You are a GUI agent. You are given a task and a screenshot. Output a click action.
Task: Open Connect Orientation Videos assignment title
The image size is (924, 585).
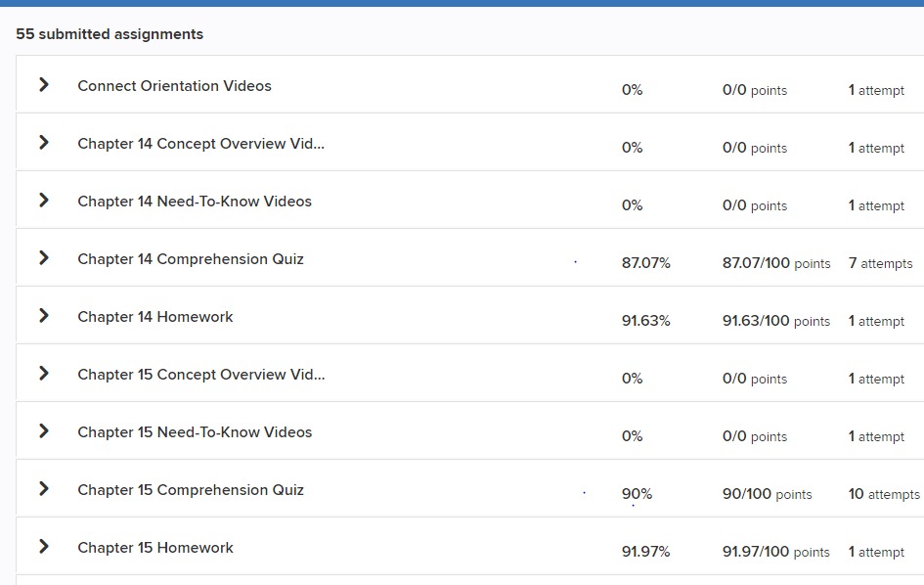[174, 86]
